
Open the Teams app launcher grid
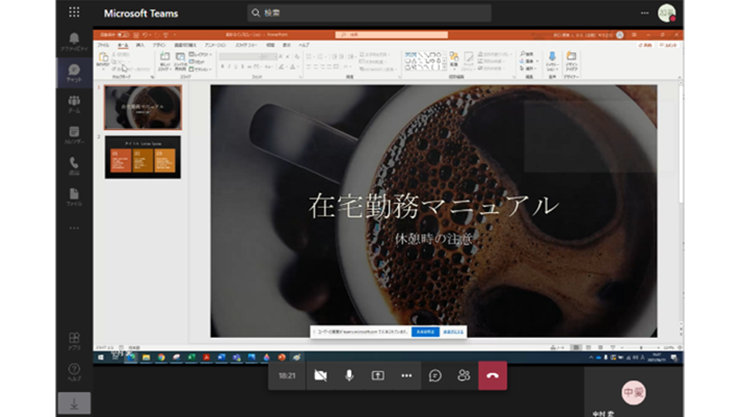pyautogui.click(x=74, y=12)
